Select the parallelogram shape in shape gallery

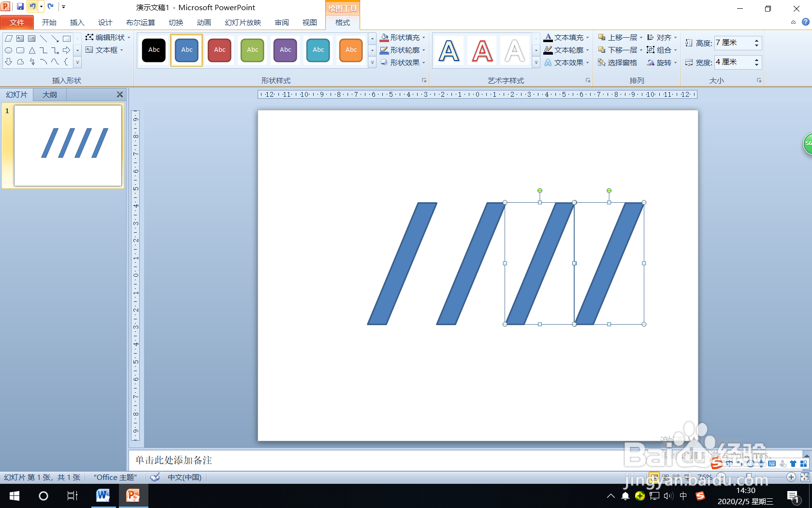9,38
